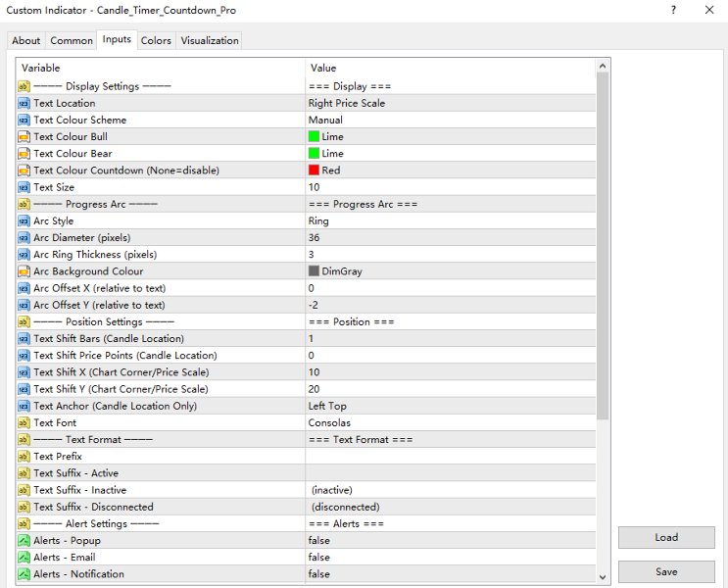
Task: Click the Text Size value 10
Action: click(451, 187)
